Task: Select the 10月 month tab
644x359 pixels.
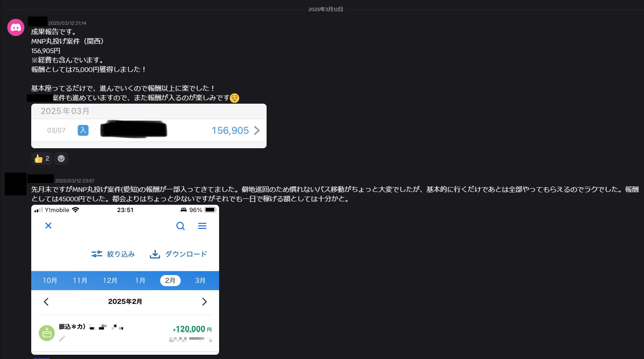Action: (50, 281)
